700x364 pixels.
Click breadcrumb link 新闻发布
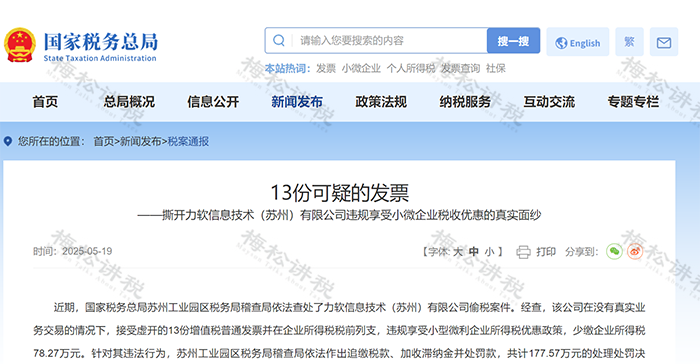point(140,142)
